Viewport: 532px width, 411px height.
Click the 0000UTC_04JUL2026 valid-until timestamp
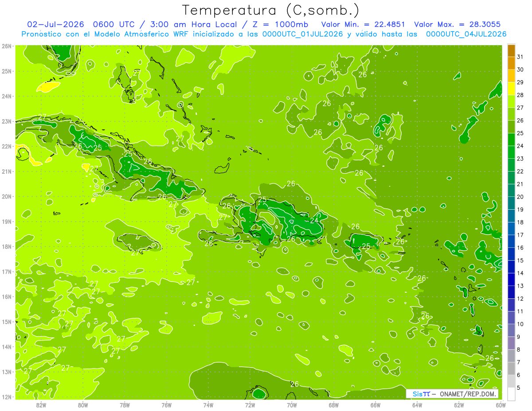pyautogui.click(x=466, y=34)
